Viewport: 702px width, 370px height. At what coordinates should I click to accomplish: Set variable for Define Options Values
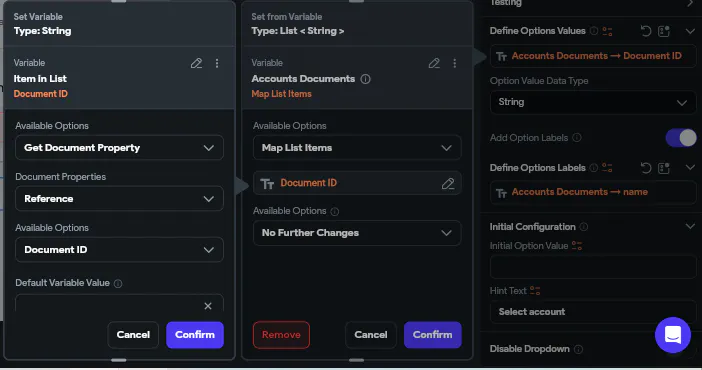coord(607,31)
